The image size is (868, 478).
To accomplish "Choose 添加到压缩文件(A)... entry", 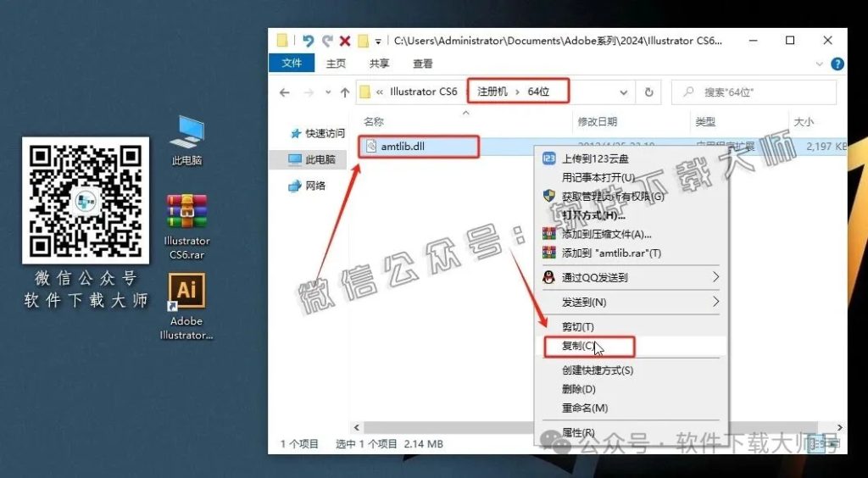I will (x=607, y=234).
